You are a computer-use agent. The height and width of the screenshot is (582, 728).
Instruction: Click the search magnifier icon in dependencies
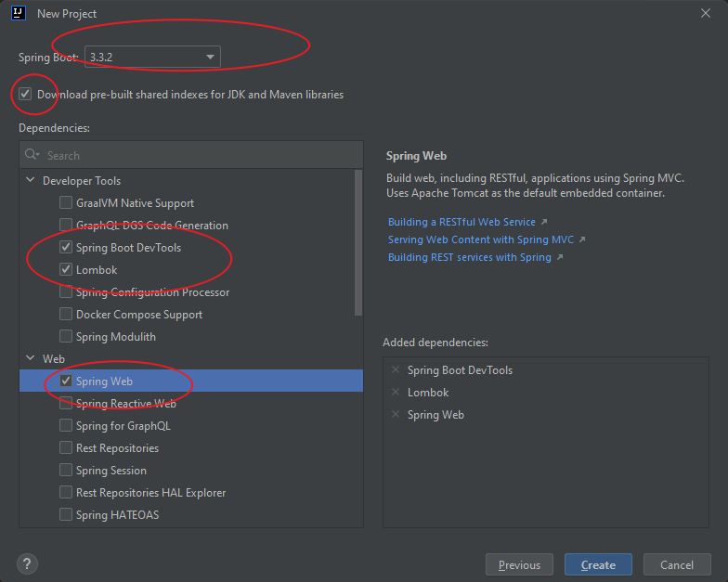tap(32, 154)
